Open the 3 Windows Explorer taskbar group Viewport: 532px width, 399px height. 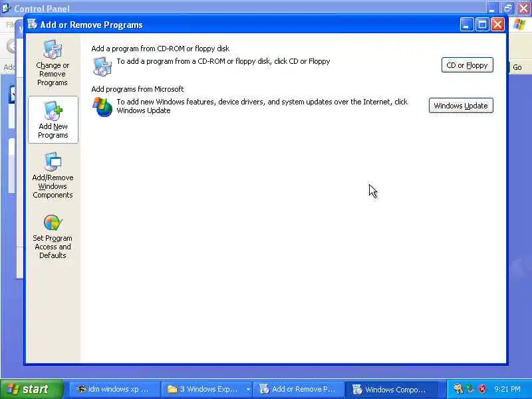point(208,389)
